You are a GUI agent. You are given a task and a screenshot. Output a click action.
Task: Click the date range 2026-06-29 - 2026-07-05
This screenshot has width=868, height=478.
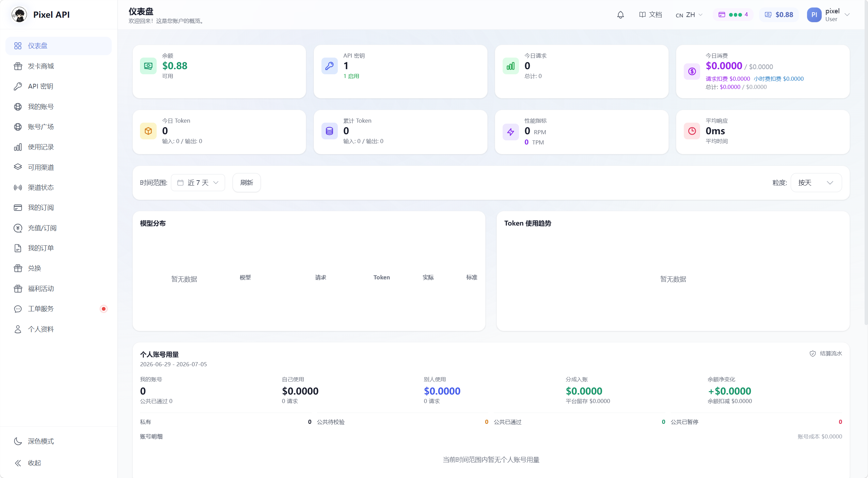173,364
